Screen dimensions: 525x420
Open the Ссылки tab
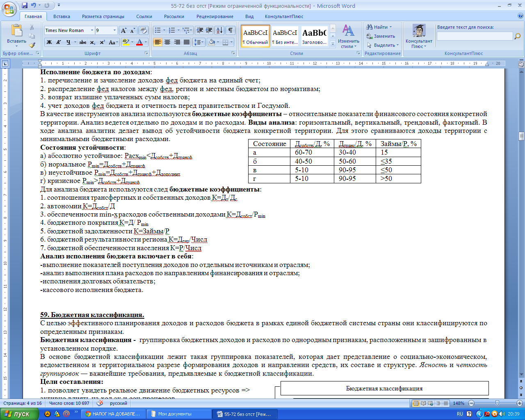tap(144, 16)
